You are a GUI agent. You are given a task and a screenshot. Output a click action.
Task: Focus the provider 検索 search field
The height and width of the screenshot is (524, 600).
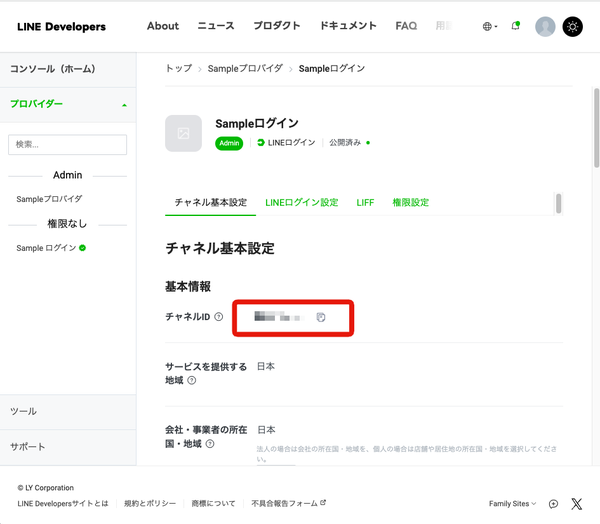(x=67, y=144)
